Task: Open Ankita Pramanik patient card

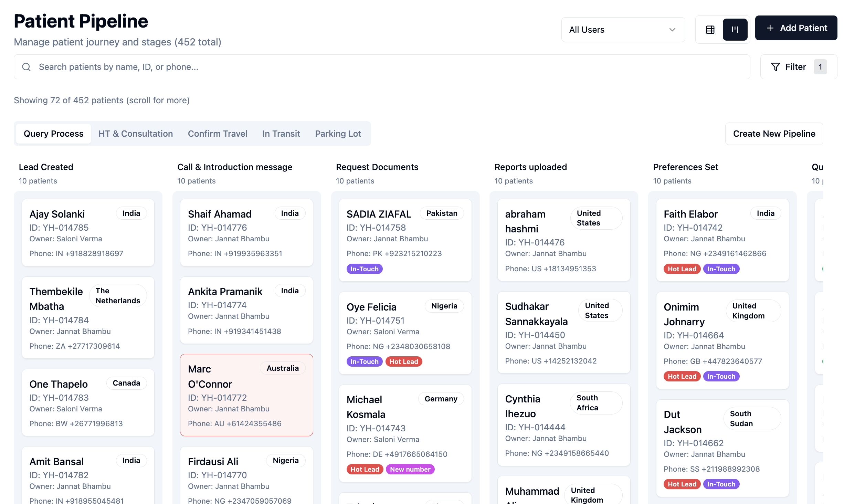Action: (246, 310)
